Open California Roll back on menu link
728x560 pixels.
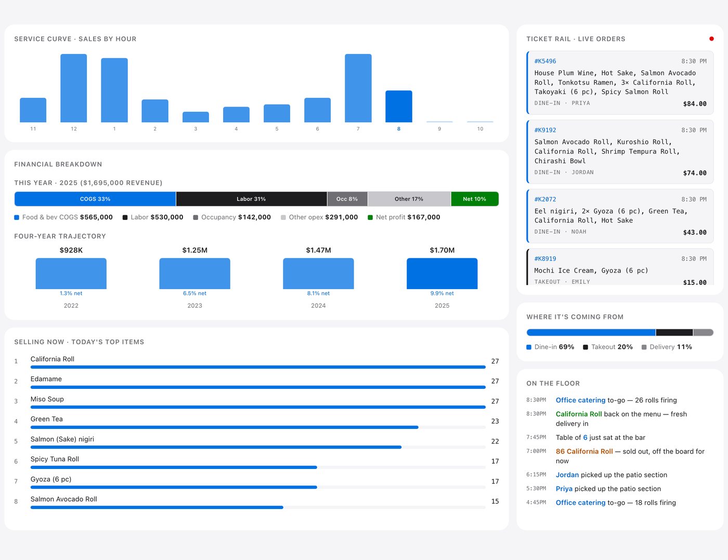[579, 414]
